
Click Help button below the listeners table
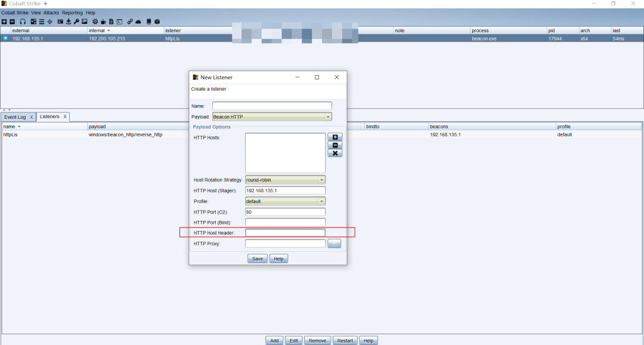click(369, 340)
